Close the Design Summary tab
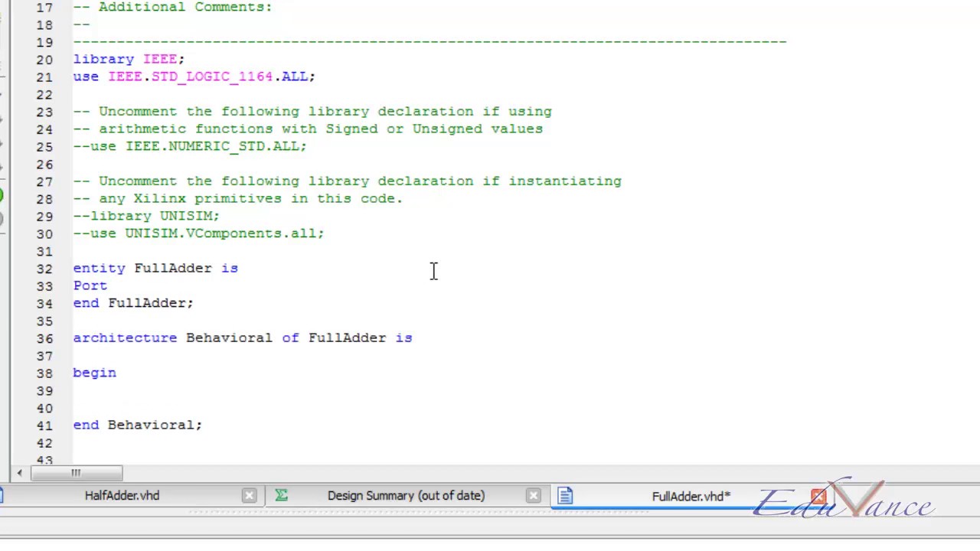This screenshot has height=551, width=980. coord(534,496)
